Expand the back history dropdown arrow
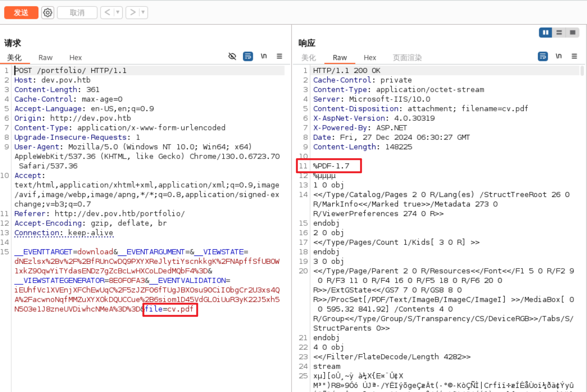This screenshot has height=392, width=587. (x=117, y=13)
